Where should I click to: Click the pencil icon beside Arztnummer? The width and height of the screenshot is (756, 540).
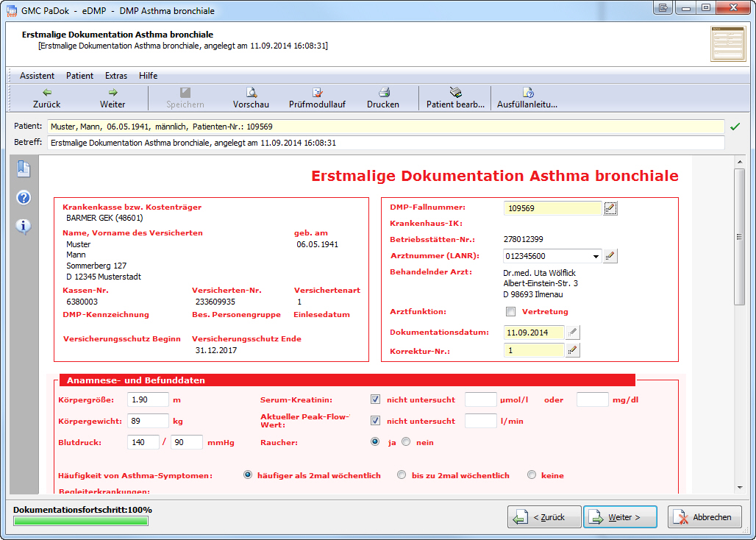[610, 256]
